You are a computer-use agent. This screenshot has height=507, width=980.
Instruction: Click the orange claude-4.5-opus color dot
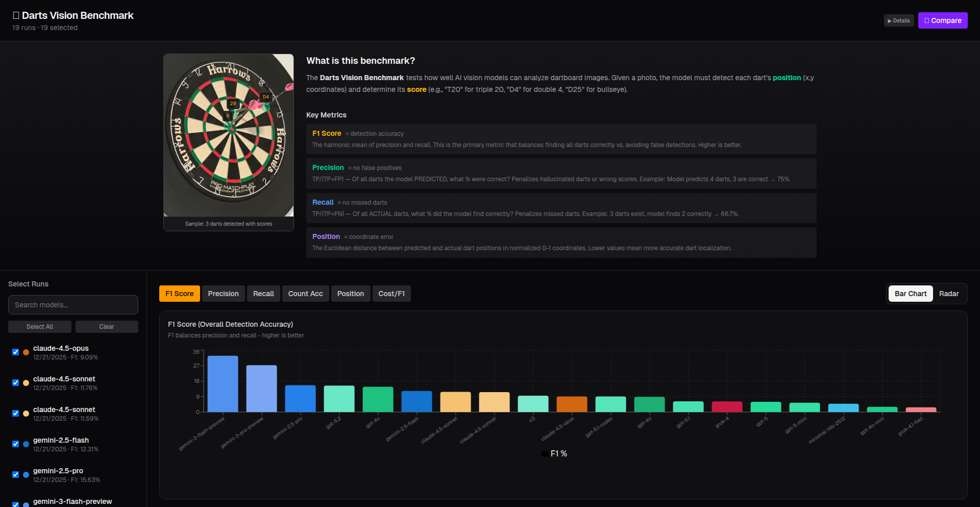(x=26, y=352)
